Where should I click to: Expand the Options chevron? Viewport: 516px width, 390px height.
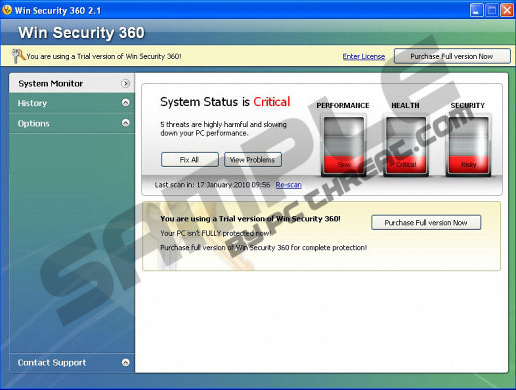tap(125, 123)
